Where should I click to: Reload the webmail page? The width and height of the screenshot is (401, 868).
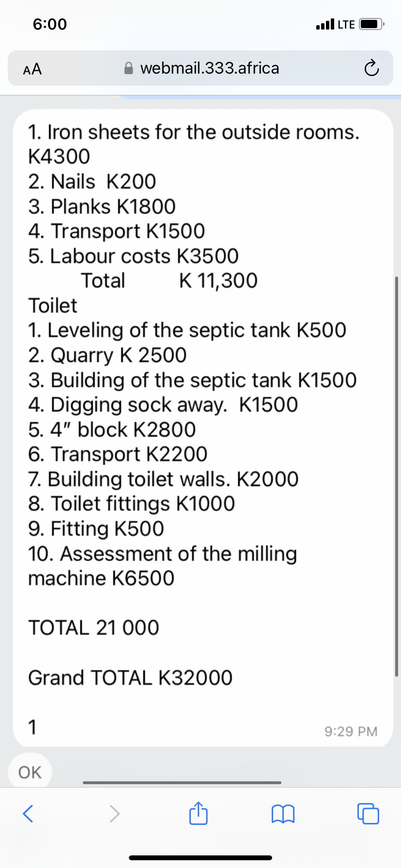pos(371,68)
